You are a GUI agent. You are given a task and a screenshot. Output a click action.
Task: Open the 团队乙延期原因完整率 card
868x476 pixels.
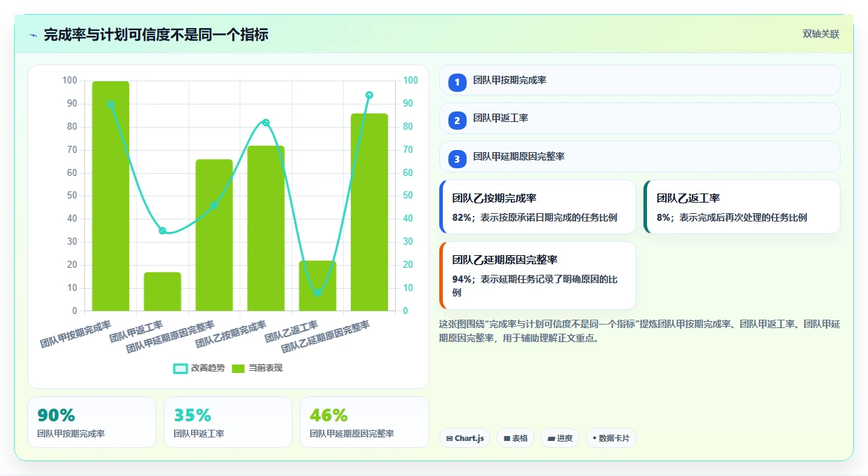click(x=538, y=276)
